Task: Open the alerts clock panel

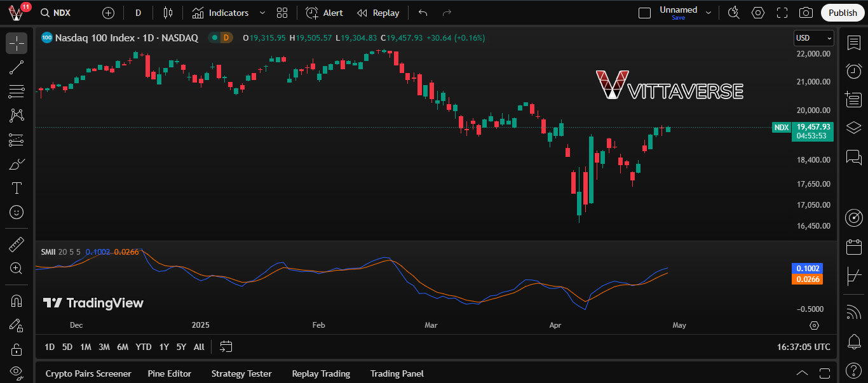Action: [854, 71]
